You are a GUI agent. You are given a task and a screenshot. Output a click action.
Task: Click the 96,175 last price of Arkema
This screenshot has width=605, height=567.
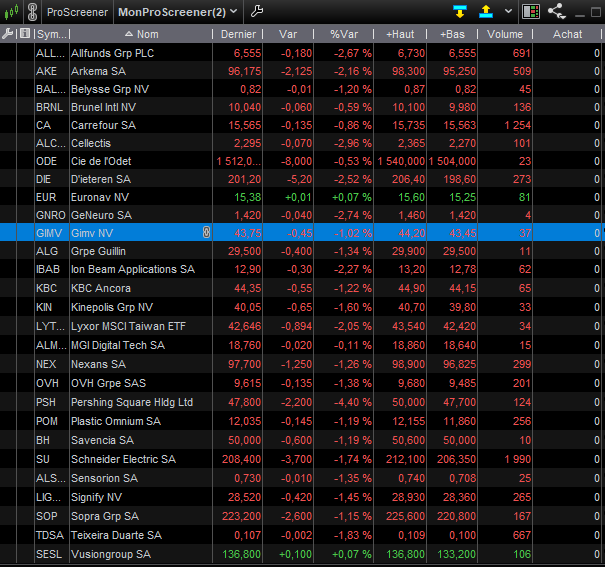tap(245, 71)
